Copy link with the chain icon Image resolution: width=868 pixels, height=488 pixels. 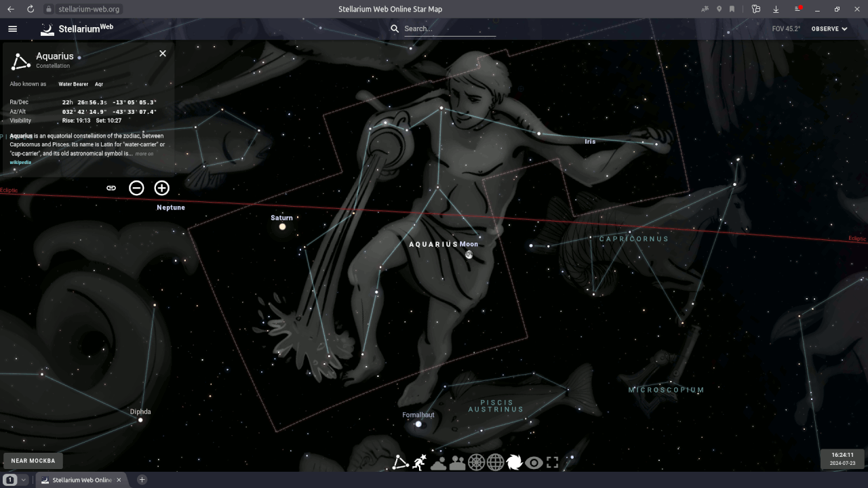pos(111,188)
